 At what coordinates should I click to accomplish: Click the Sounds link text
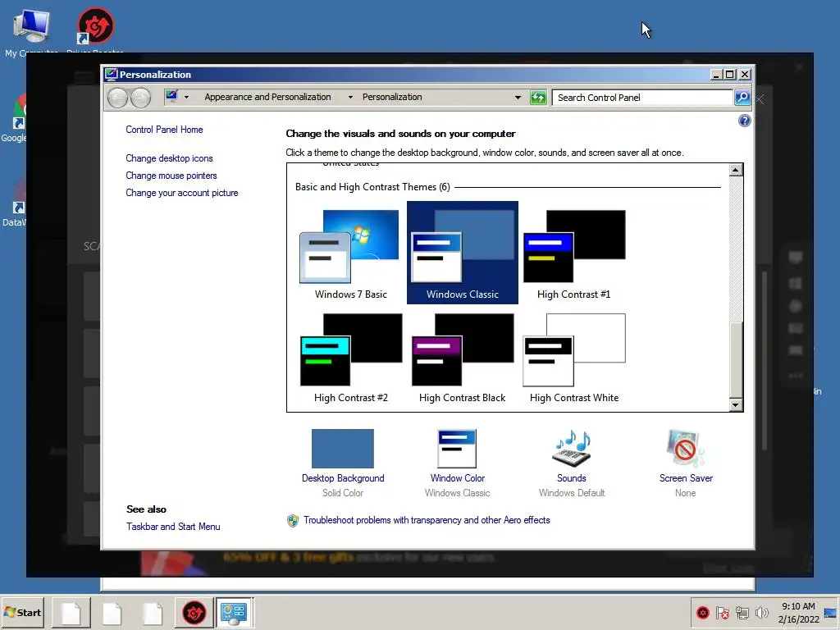(572, 478)
